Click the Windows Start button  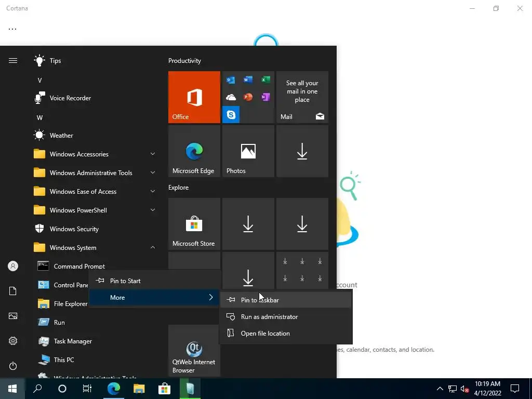click(x=12, y=389)
